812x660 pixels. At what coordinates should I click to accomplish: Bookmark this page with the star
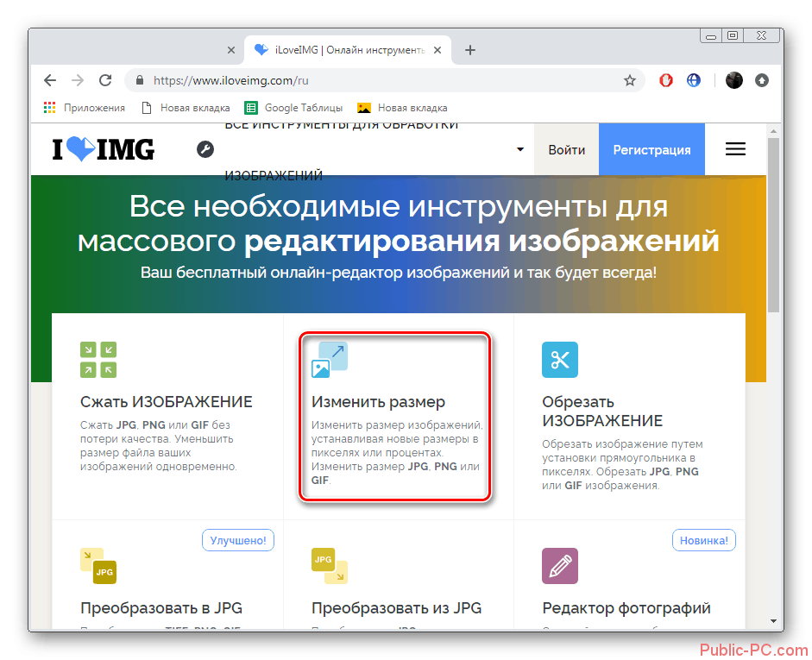629,80
